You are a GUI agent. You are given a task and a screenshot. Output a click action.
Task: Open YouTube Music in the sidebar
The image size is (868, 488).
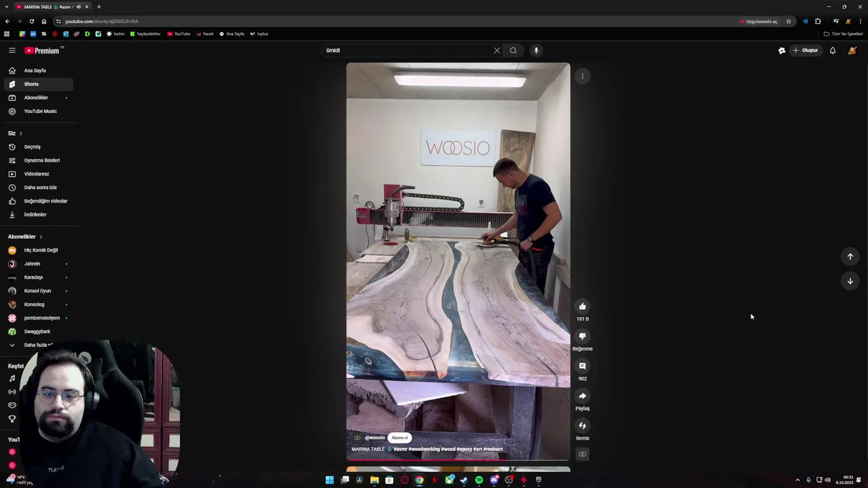tap(38, 111)
